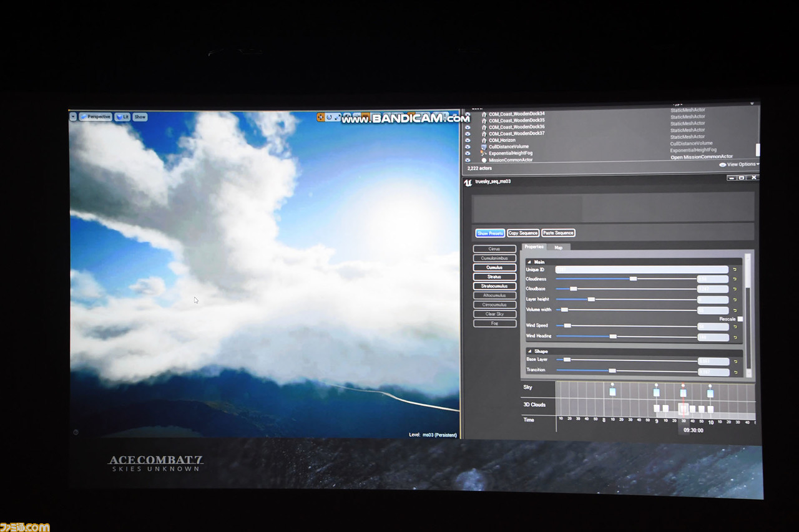Click the Cloudbase slider handle
The width and height of the screenshot is (799, 532).
573,289
